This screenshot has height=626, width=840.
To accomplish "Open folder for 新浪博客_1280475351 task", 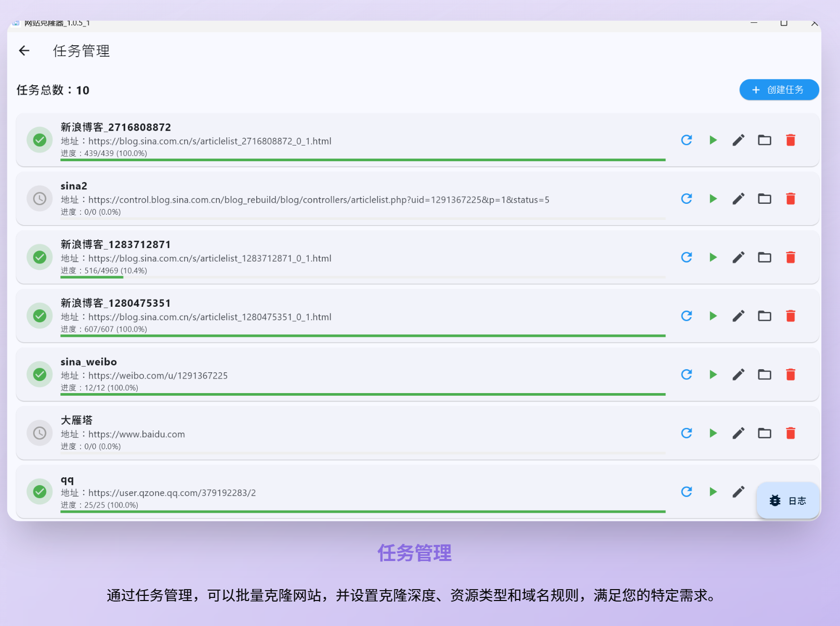I will [765, 316].
